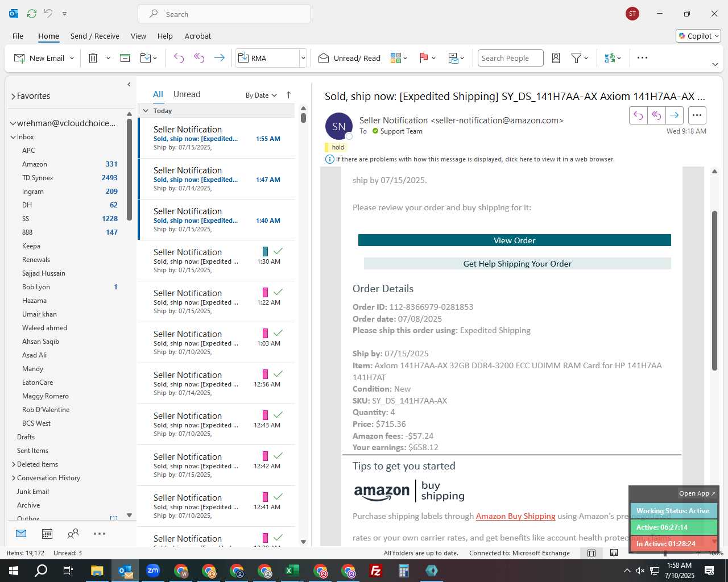Click Forward in reading pane header
The image size is (728, 582).
(675, 115)
